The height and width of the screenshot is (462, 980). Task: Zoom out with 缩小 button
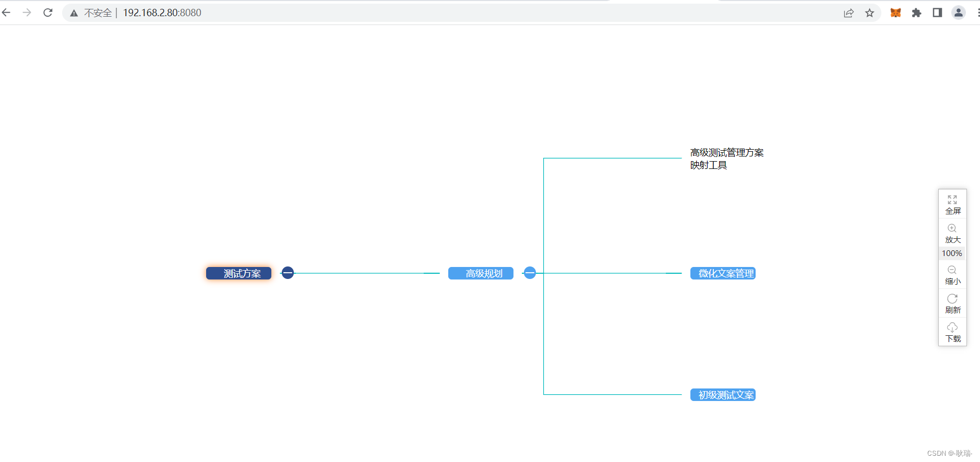point(952,275)
